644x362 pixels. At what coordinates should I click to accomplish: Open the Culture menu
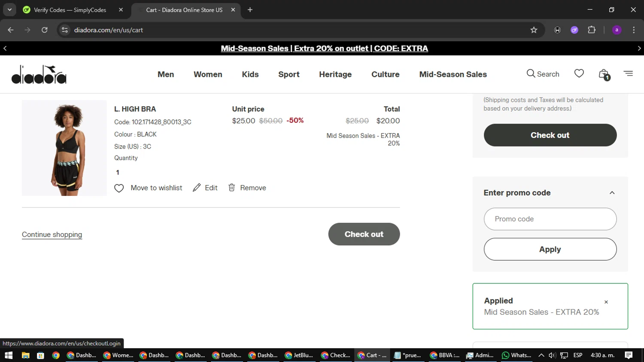click(x=386, y=74)
